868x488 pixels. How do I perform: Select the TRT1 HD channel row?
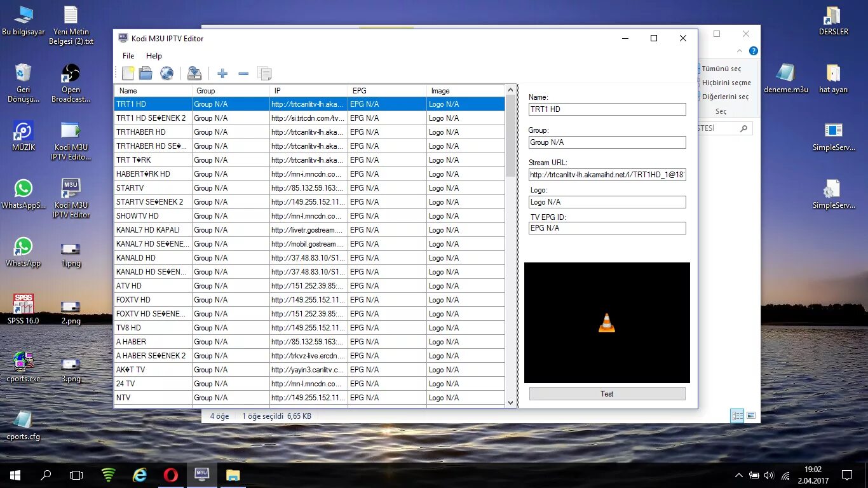point(309,104)
